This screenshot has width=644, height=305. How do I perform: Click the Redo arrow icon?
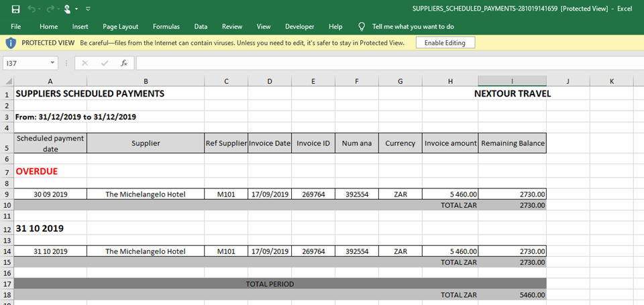(50, 9)
